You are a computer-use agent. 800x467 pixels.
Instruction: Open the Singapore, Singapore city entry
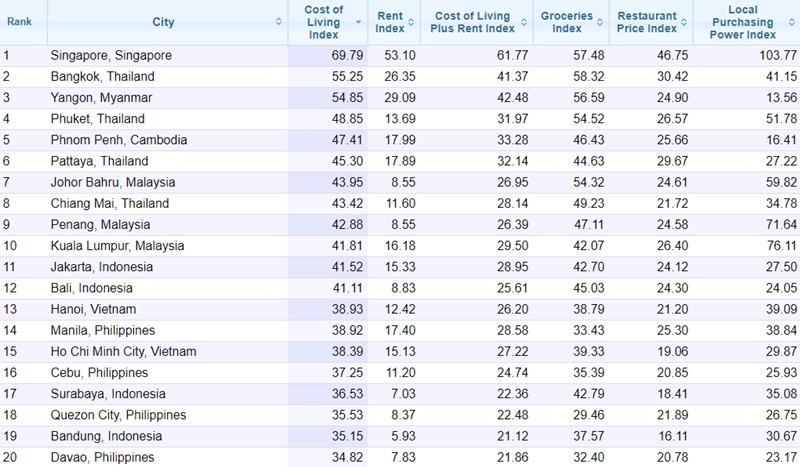tap(111, 55)
